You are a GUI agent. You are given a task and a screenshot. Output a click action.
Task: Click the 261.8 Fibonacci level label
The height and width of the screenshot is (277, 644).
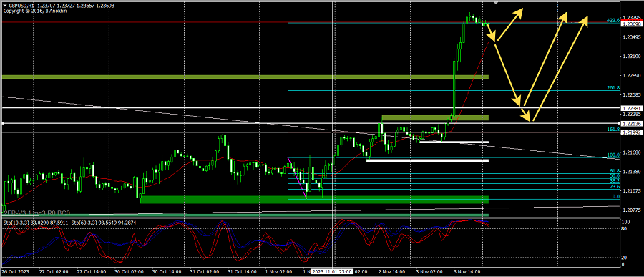point(613,88)
